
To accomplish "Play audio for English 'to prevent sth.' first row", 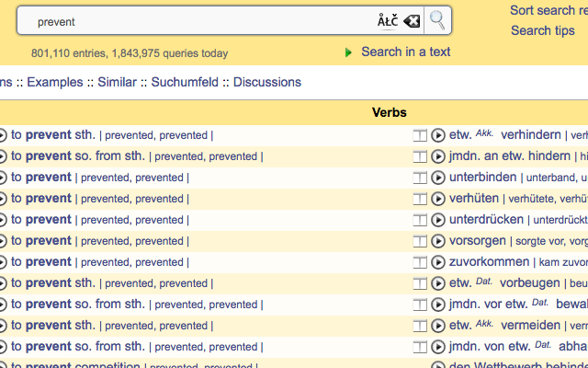I will (x=3, y=135).
